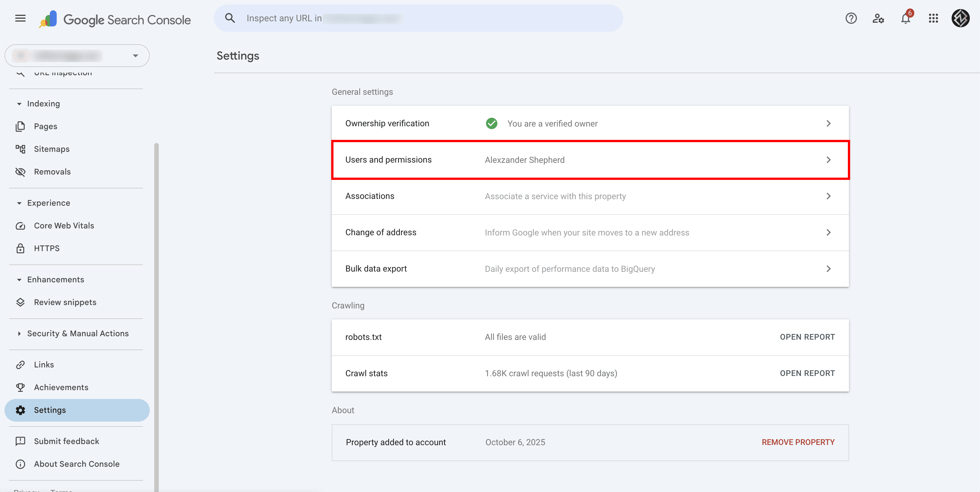Select the Core Web Vitals gauge icon
The height and width of the screenshot is (492, 980).
[20, 226]
